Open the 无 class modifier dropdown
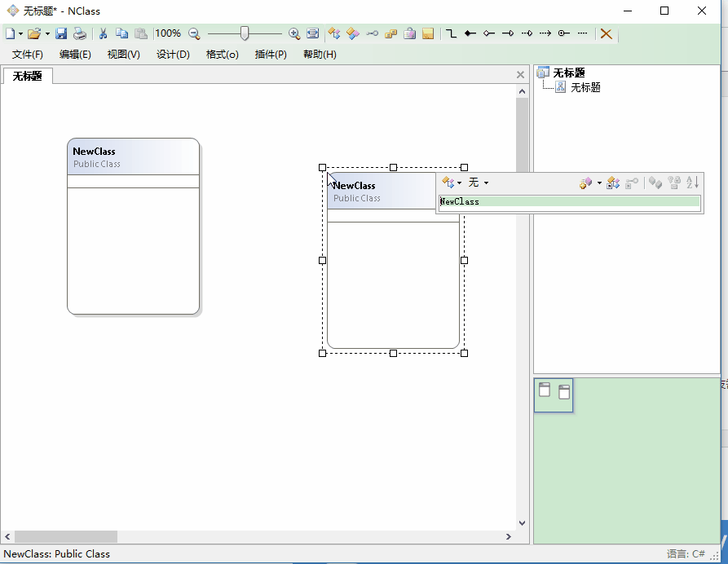The image size is (728, 564). pos(479,183)
